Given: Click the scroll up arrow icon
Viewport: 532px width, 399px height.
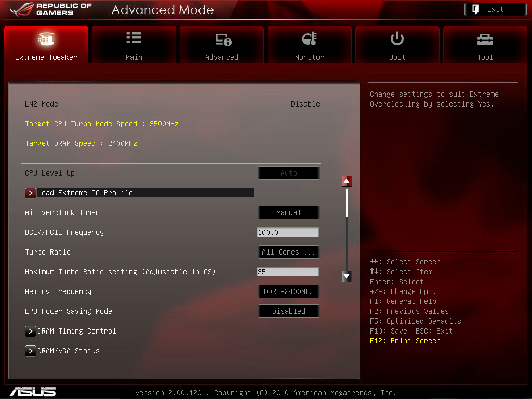Looking at the screenshot, I should click(x=347, y=181).
